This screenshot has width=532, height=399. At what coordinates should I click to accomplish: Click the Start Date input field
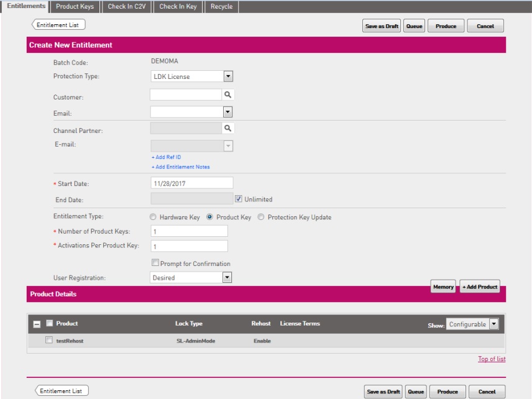click(x=191, y=183)
